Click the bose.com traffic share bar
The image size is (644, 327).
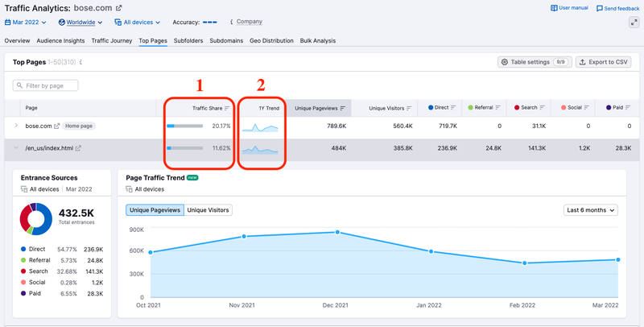[185, 126]
